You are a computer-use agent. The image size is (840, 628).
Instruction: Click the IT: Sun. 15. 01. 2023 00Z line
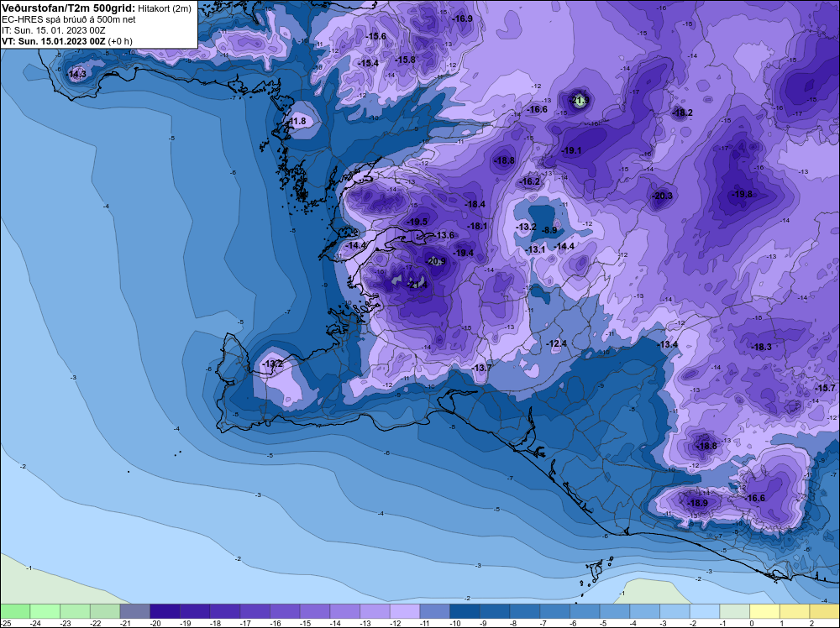click(54, 30)
